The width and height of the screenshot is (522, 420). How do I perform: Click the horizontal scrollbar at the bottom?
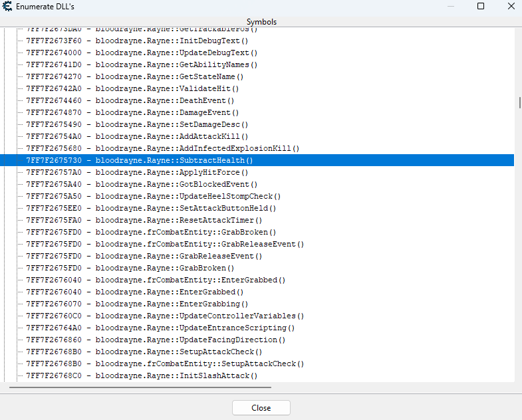click(x=140, y=387)
